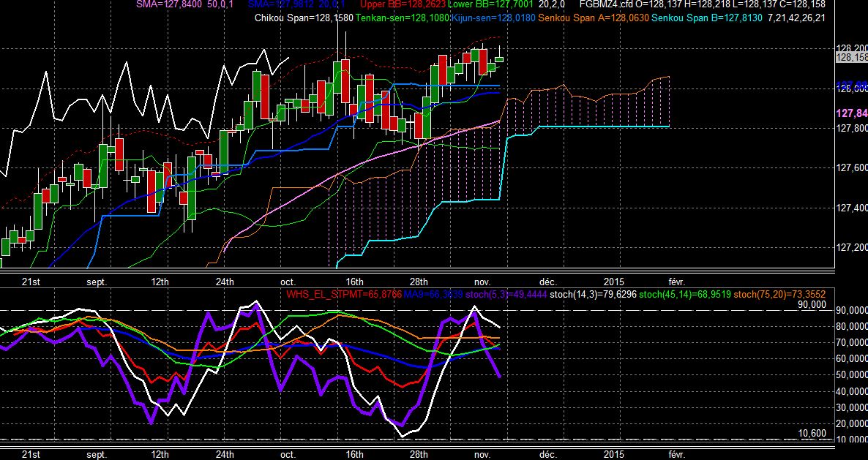Click the Kijun-sen=128,0180 label
This screenshot has width=868, height=460.
pyautogui.click(x=493, y=18)
